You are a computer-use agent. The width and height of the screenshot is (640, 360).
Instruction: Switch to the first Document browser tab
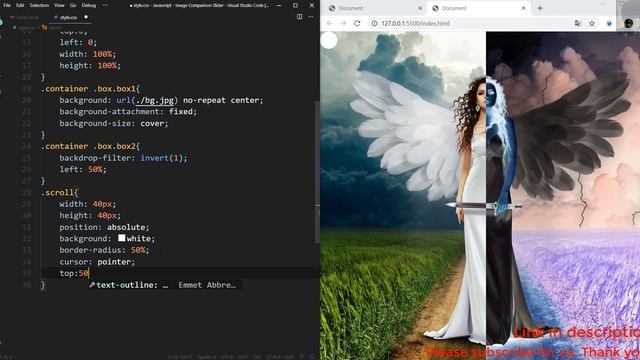[x=375, y=8]
